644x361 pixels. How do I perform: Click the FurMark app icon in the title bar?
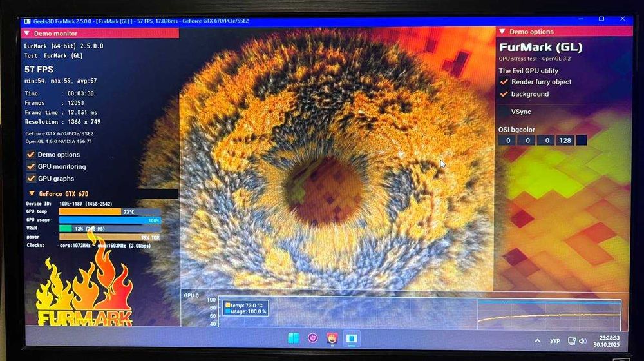pos(27,21)
